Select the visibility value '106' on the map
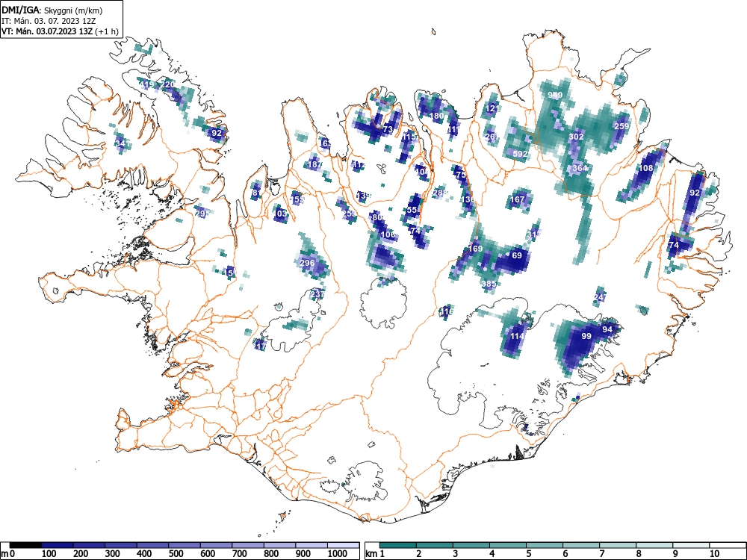 click(388, 234)
